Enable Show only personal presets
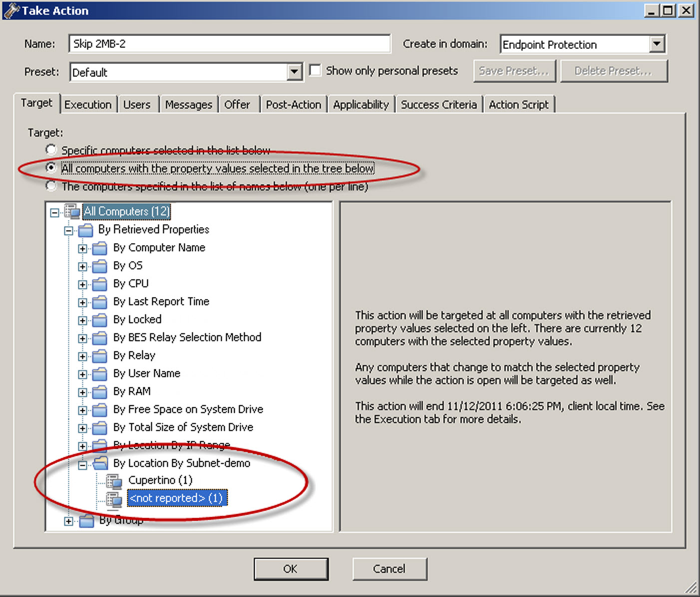Viewport: 700px width, 597px height. 315,70
